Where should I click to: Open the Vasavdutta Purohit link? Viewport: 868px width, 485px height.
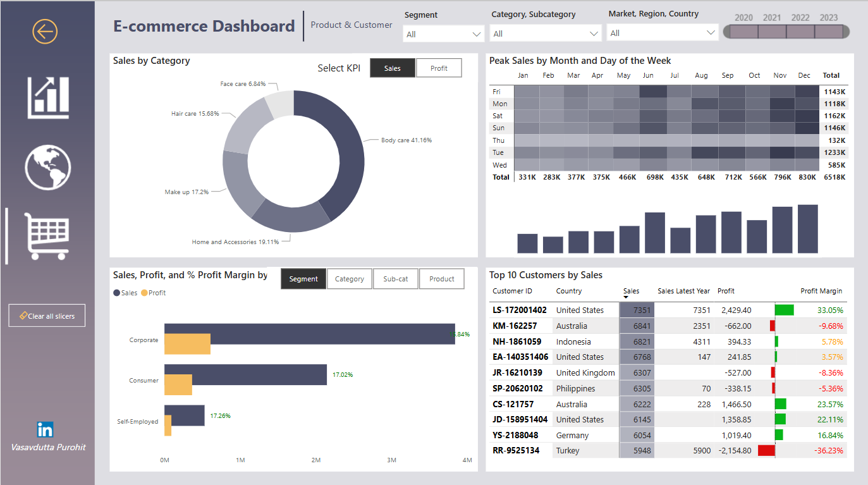[48, 447]
